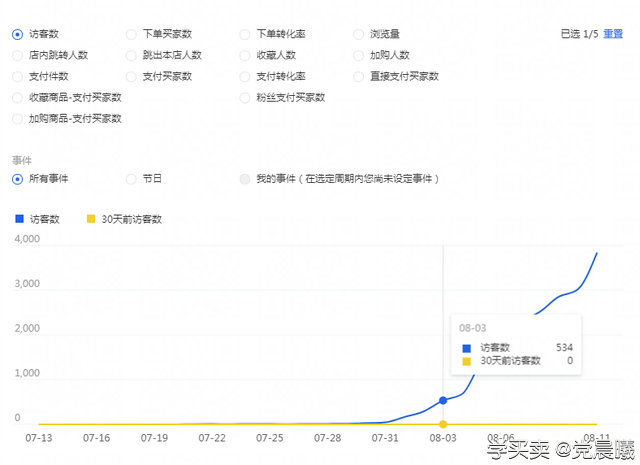Select the 支付买家数 metric
This screenshot has height=465, width=640.
pyautogui.click(x=131, y=77)
